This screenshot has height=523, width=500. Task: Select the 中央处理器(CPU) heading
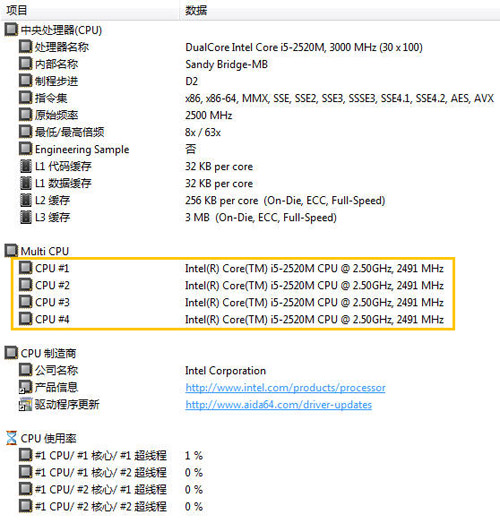click(61, 30)
